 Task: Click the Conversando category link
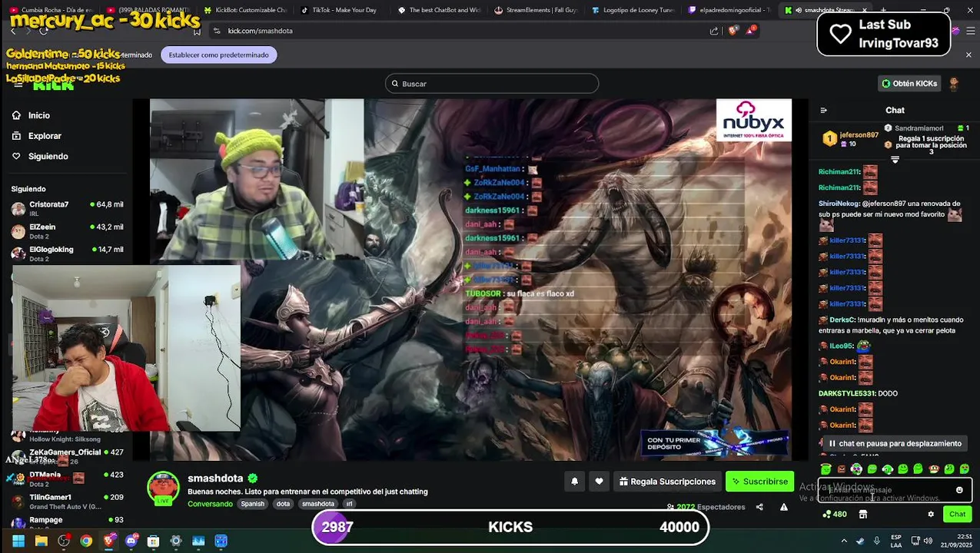click(210, 504)
